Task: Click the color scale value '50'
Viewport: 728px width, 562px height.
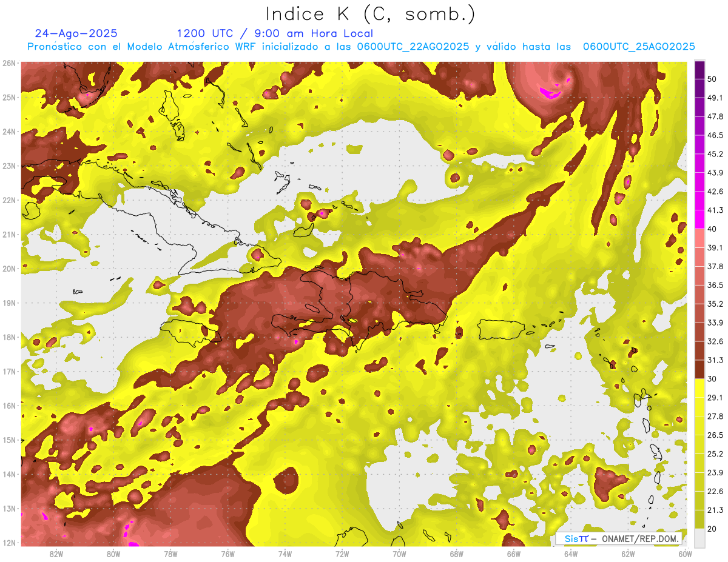Action: [712, 78]
